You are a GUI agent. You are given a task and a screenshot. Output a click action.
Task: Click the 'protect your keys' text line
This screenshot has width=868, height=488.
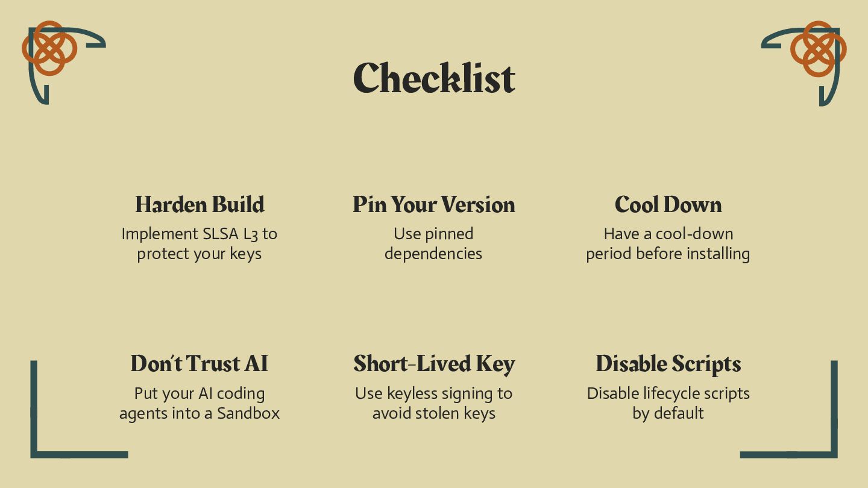[x=200, y=254]
